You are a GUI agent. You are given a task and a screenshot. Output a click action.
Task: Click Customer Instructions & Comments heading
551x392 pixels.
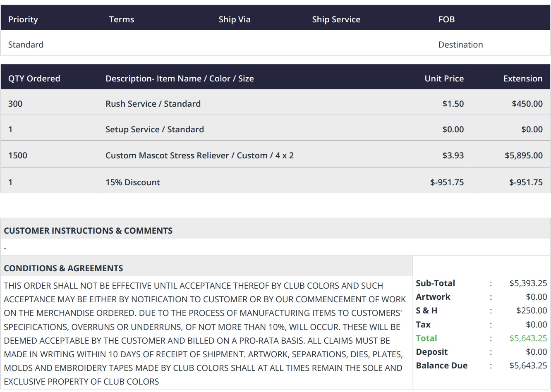pyautogui.click(x=88, y=231)
